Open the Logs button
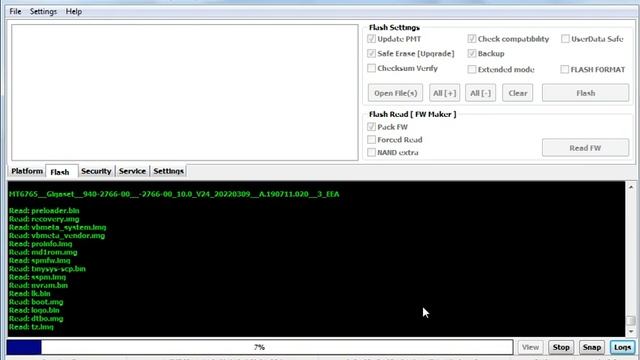The height and width of the screenshot is (360, 640). tap(622, 347)
